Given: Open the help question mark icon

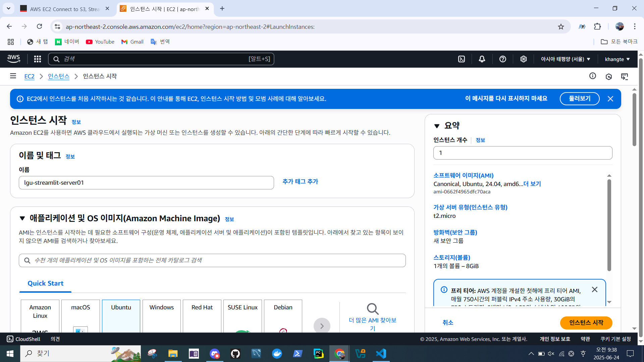Looking at the screenshot, I should tap(502, 59).
